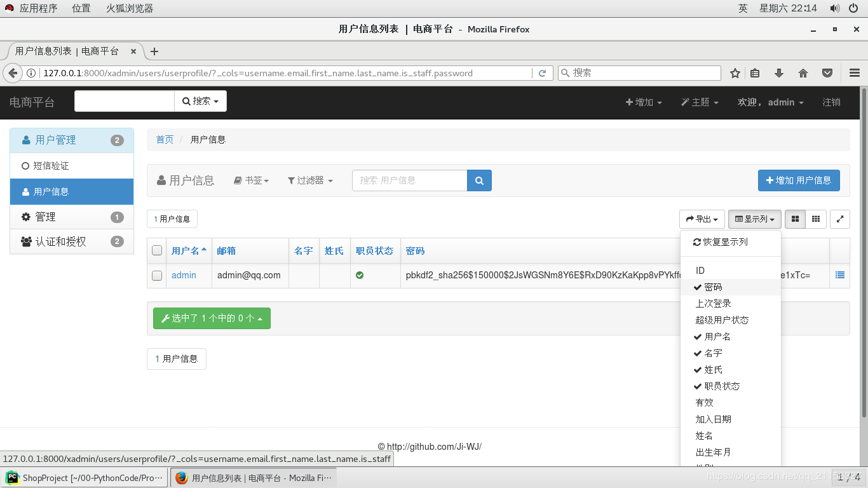This screenshot has width=868, height=488.
Task: Click the green staff status check icon
Action: pos(360,275)
